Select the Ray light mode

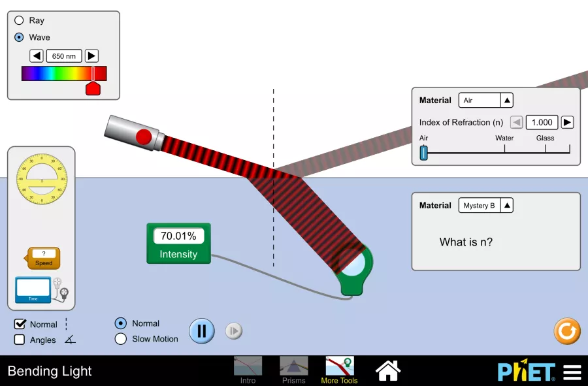(x=19, y=20)
